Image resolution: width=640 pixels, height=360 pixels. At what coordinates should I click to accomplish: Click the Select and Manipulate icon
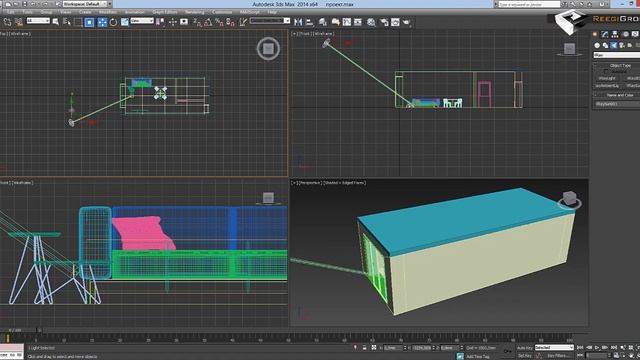173,22
